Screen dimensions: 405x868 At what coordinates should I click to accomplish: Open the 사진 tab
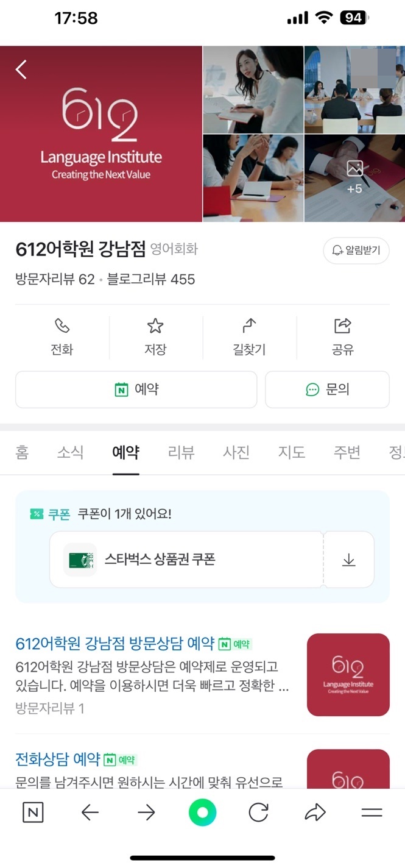click(236, 452)
